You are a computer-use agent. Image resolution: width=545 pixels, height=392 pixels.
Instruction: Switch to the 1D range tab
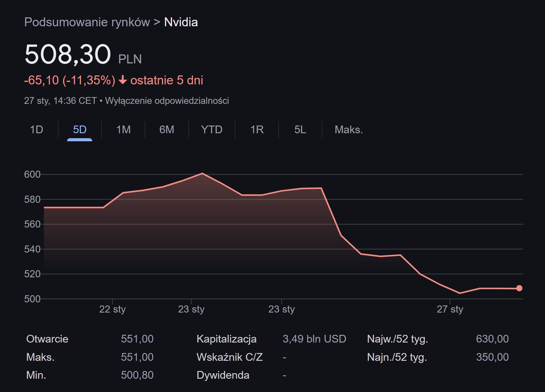point(36,130)
